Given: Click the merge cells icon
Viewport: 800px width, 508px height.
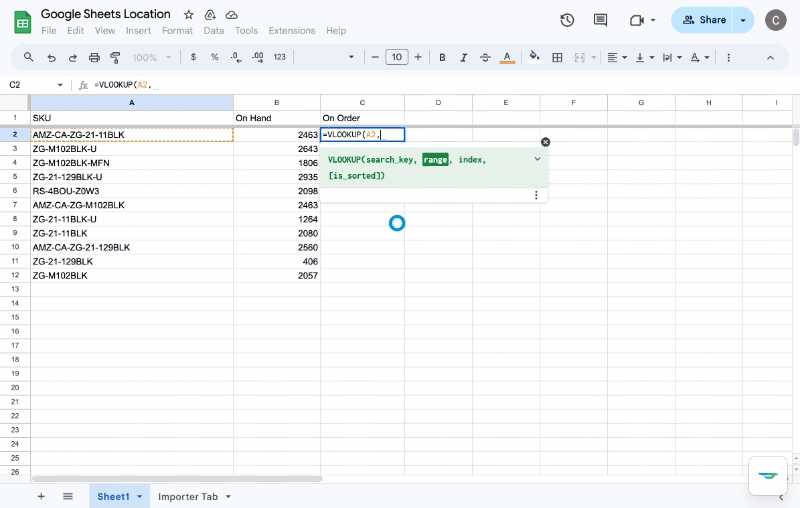Looking at the screenshot, I should [x=580, y=58].
